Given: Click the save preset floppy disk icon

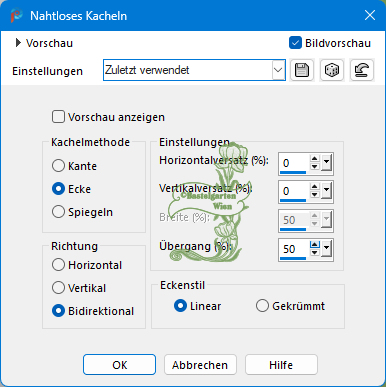Looking at the screenshot, I should [302, 70].
